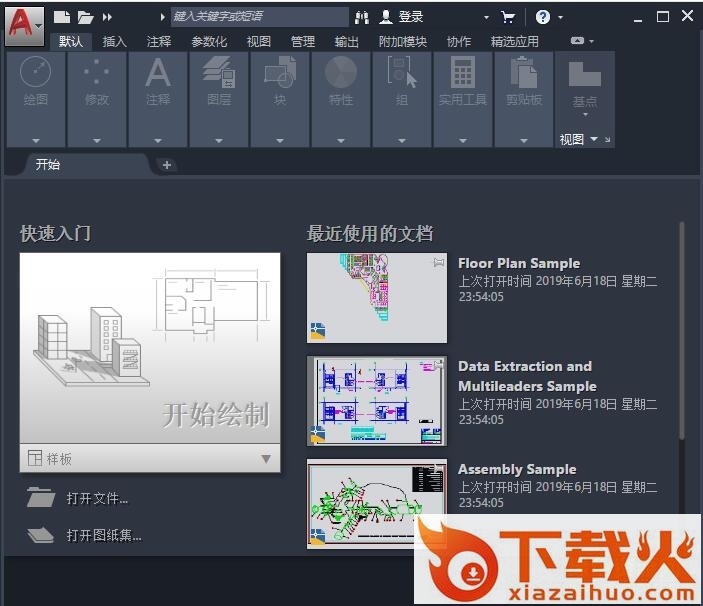The width and height of the screenshot is (703, 606).
Task: Click the Help question mark icon
Action: [x=542, y=17]
